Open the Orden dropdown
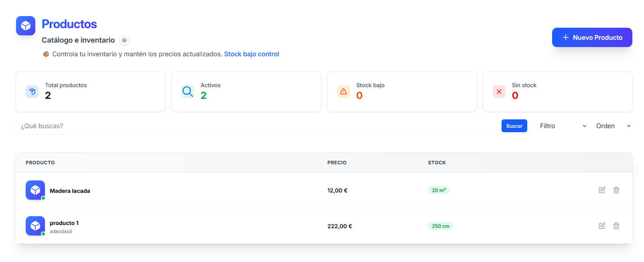644x262 pixels. tap(613, 126)
